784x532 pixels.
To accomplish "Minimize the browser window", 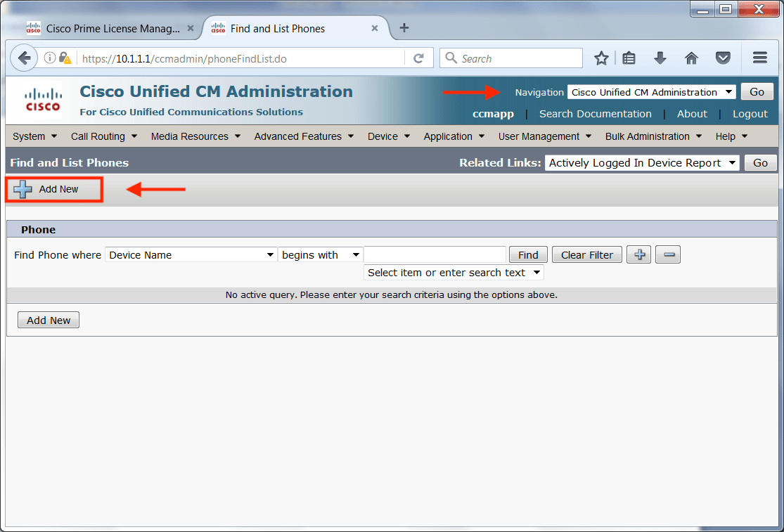I will tap(702, 10).
